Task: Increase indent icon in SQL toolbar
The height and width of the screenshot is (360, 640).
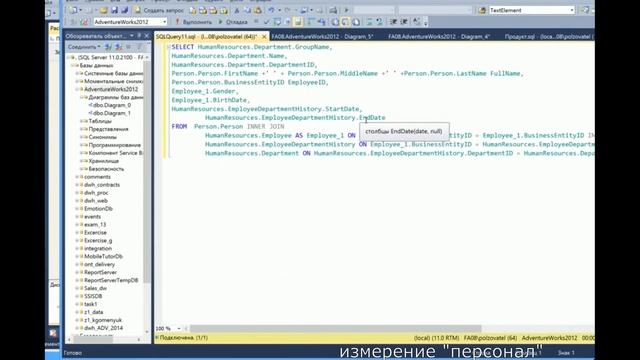Action: tap(404, 22)
